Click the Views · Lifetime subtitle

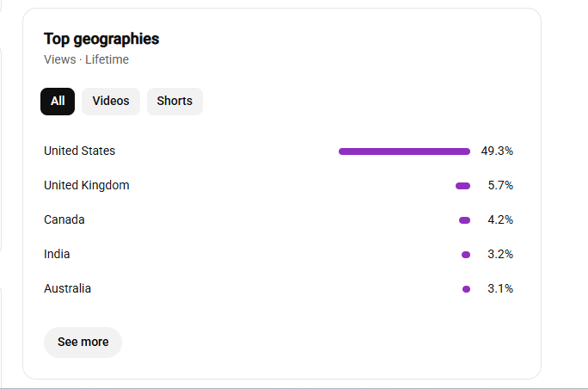pos(86,59)
